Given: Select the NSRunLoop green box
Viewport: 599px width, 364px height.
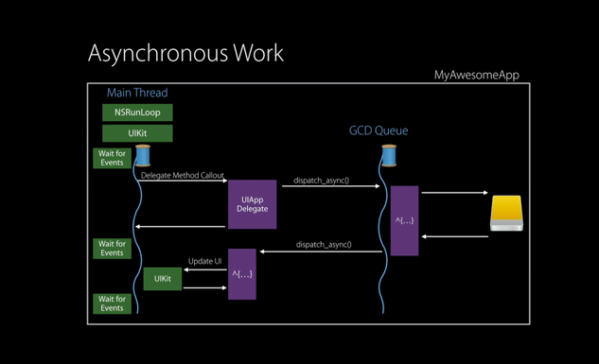Looking at the screenshot, I should click(x=137, y=113).
